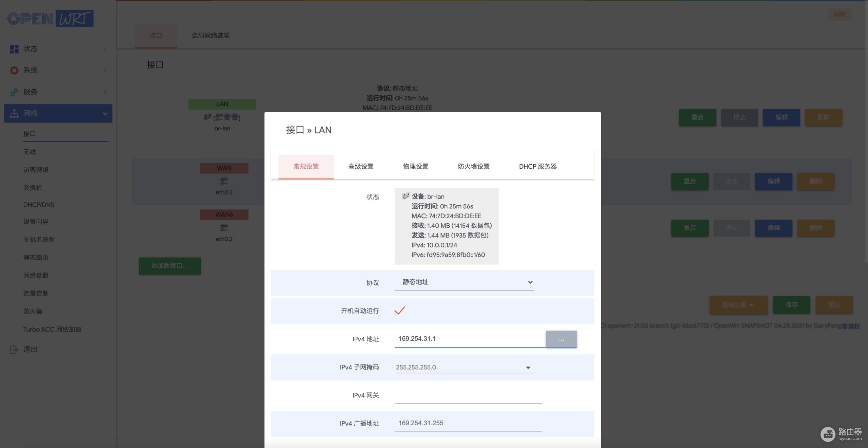Click 删除 for the WAN6 interface

[x=816, y=228]
